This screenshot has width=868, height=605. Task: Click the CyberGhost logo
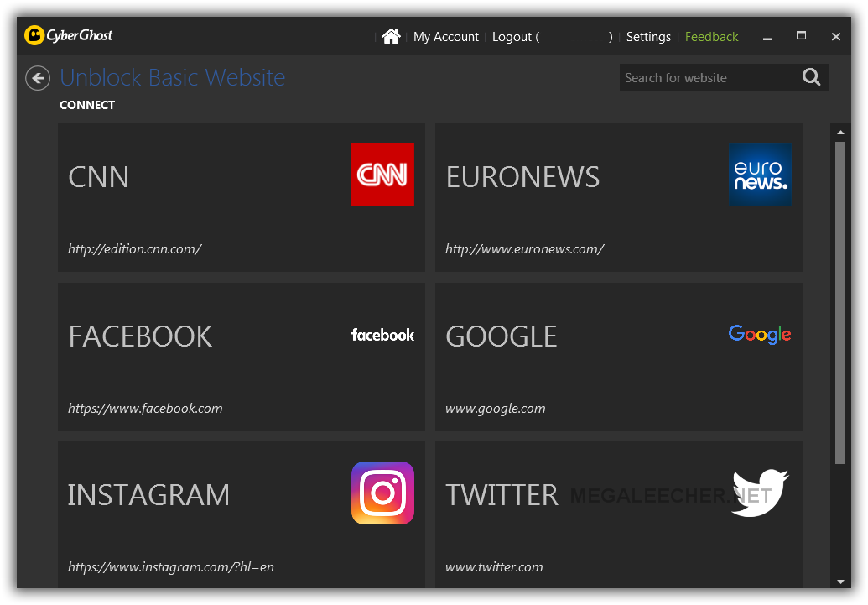coord(68,35)
